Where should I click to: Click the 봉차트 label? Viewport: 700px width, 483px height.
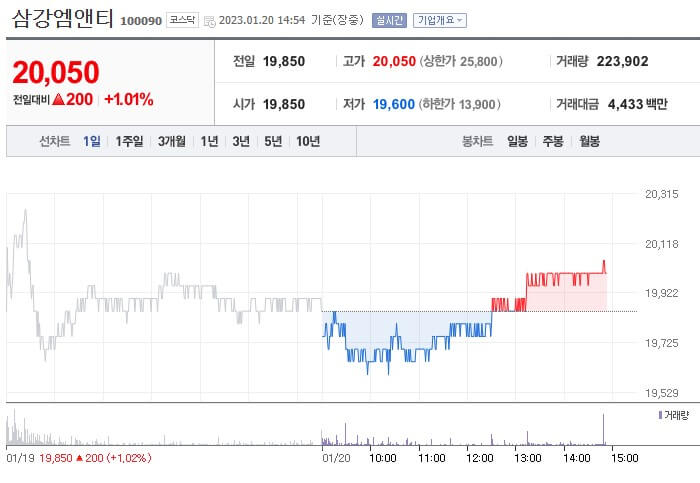coord(477,141)
